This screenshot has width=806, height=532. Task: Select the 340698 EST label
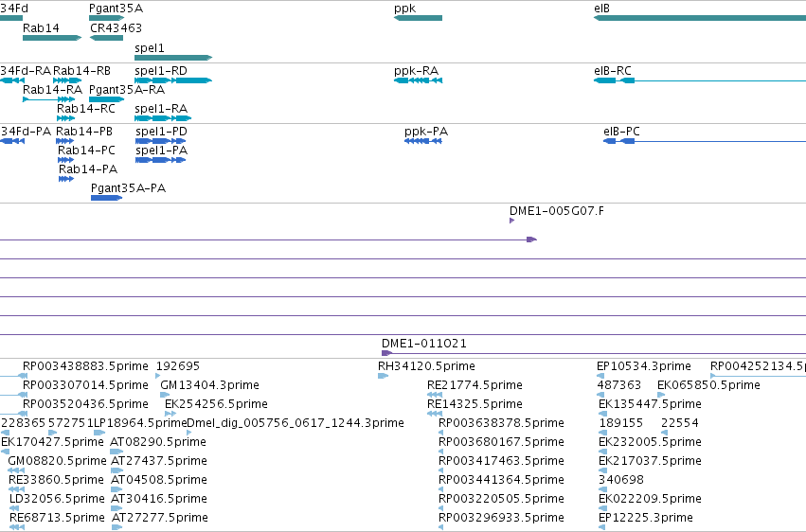click(x=621, y=480)
